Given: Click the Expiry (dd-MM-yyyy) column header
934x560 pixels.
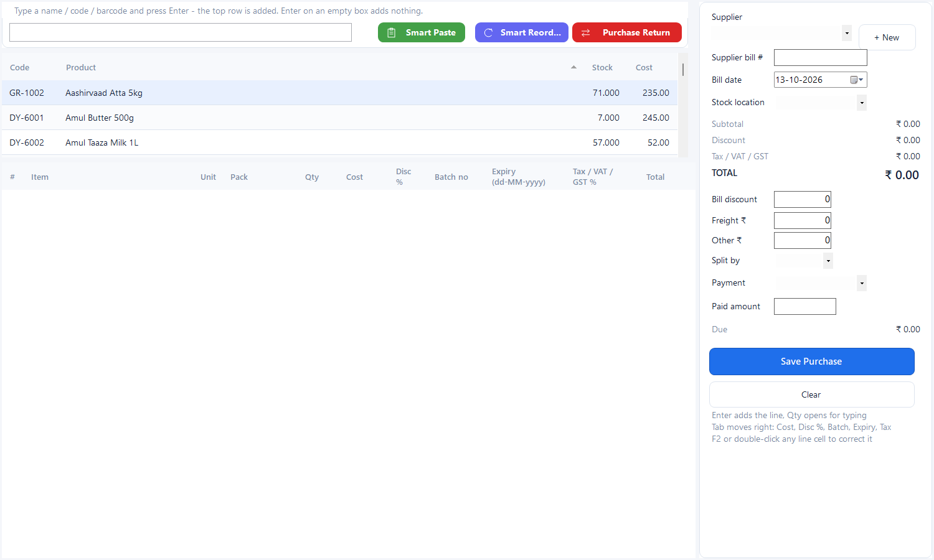Looking at the screenshot, I should pyautogui.click(x=519, y=177).
